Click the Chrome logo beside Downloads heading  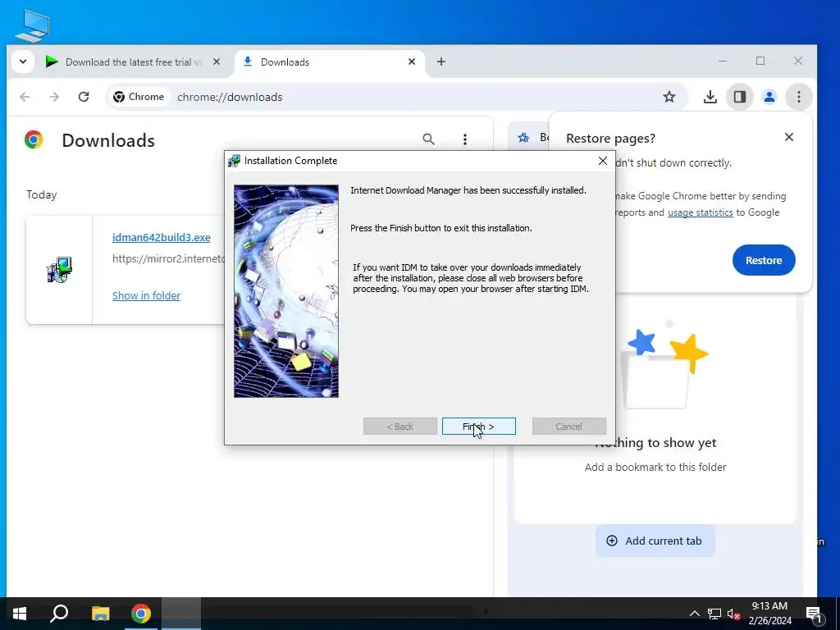(33, 139)
